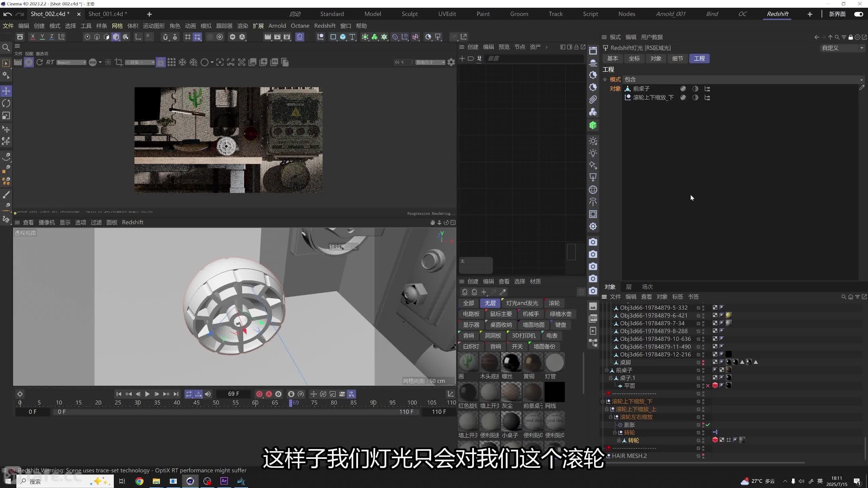Click the red record keyframe icon
Screen dimensions: 868x488
coord(259,394)
